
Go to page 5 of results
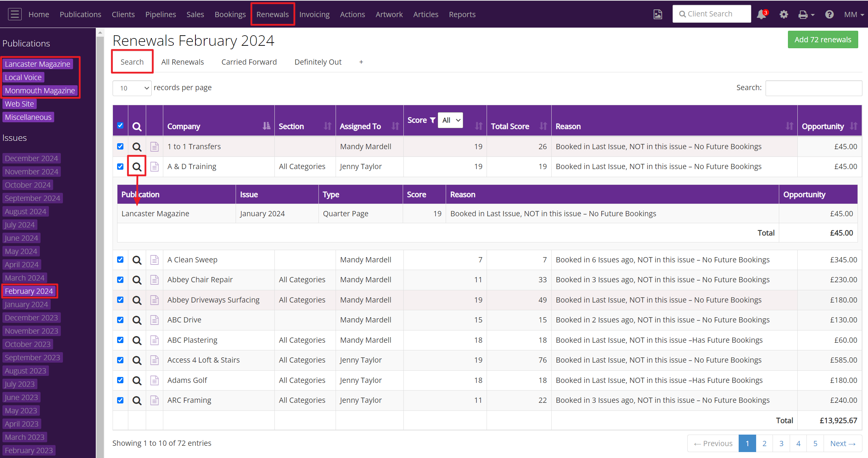[x=815, y=443]
